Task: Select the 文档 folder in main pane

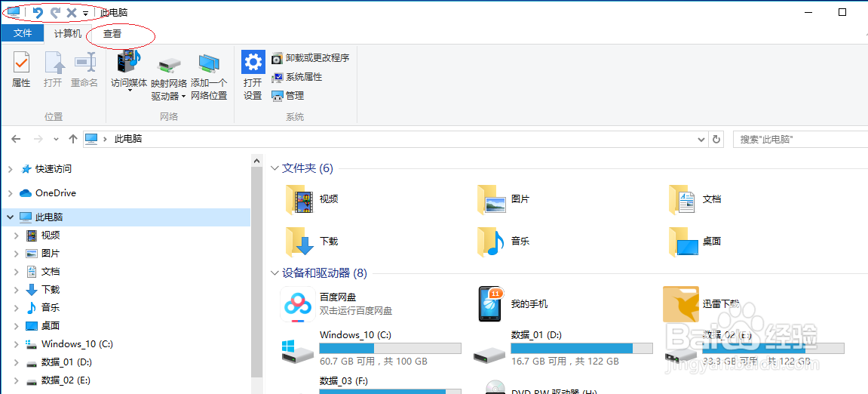Action: point(695,199)
